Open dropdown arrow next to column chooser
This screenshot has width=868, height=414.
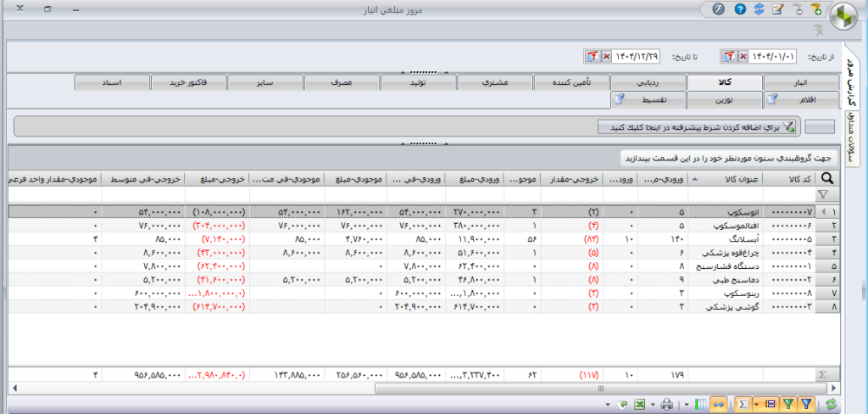click(x=687, y=405)
